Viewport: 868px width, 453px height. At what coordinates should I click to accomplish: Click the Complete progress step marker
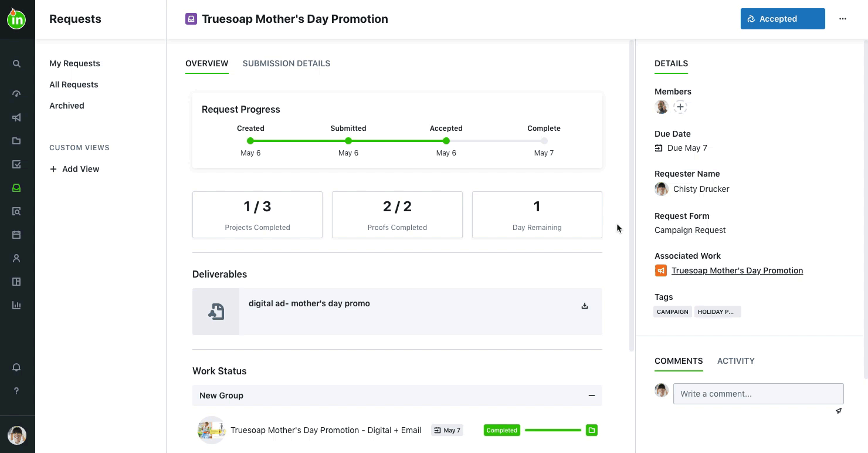click(544, 141)
